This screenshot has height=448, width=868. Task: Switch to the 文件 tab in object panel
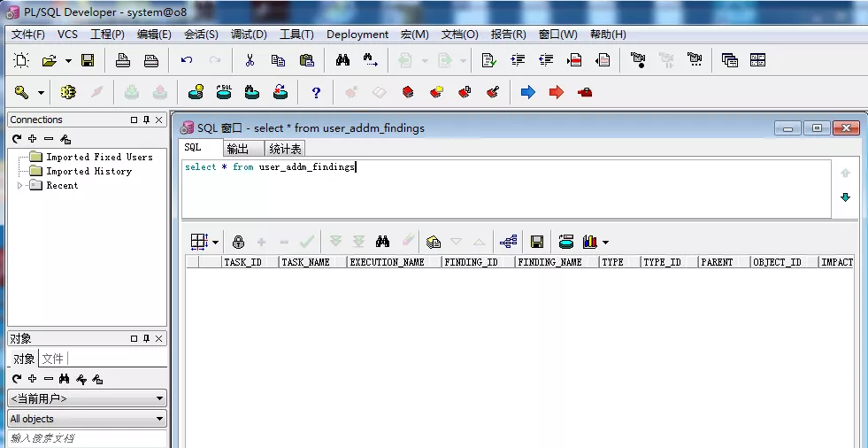pos(52,359)
